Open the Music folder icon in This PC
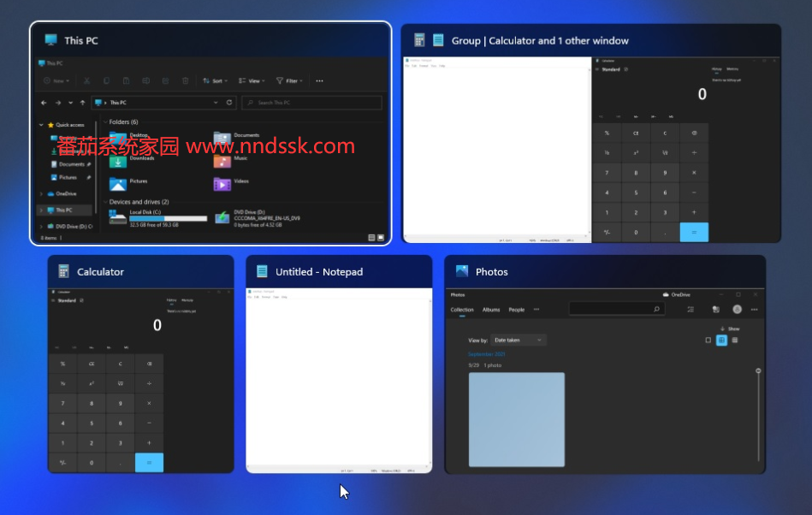The height and width of the screenshot is (515, 812). 222,161
